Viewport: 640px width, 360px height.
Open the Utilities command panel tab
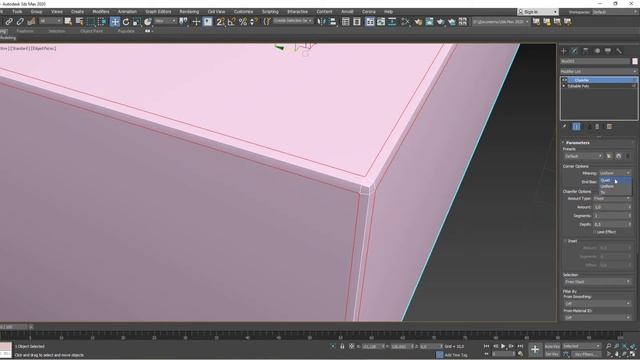pyautogui.click(x=619, y=51)
